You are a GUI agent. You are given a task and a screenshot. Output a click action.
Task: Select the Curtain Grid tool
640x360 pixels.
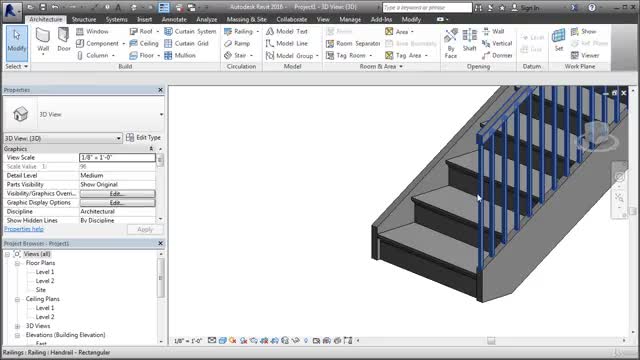click(187, 43)
